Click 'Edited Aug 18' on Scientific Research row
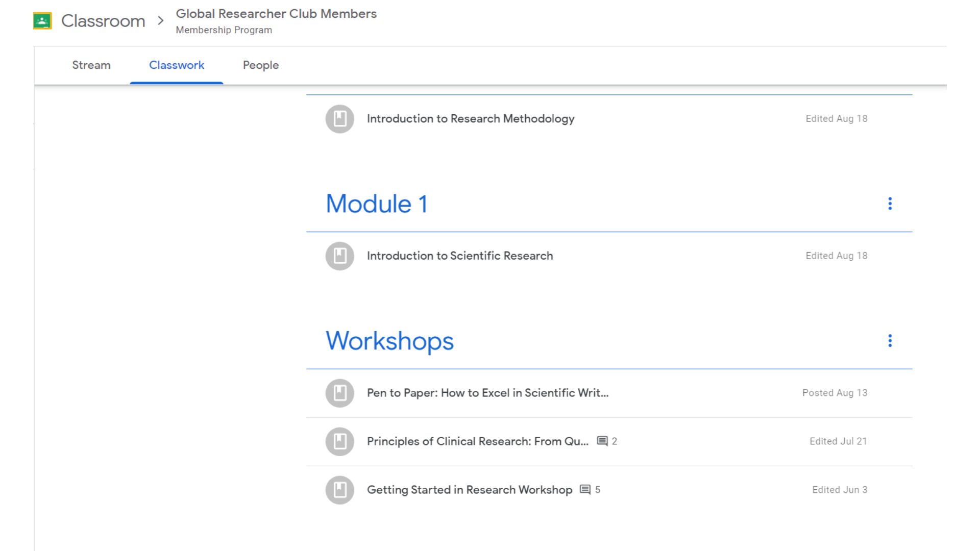980x551 pixels. point(837,256)
